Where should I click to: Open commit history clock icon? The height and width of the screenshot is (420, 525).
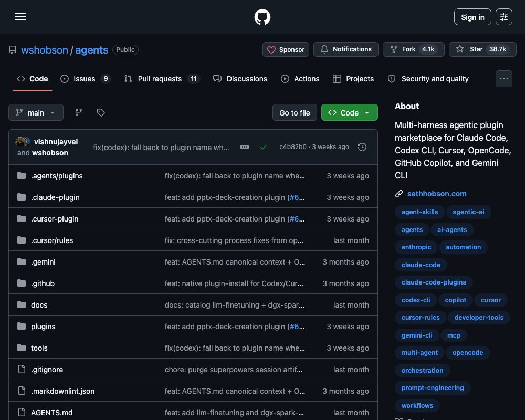[x=362, y=147]
